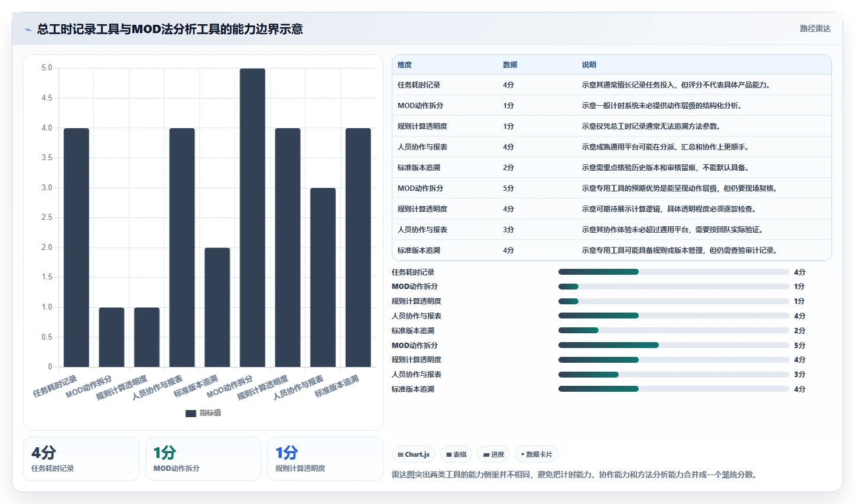Click the 维度 table column header

tap(405, 65)
